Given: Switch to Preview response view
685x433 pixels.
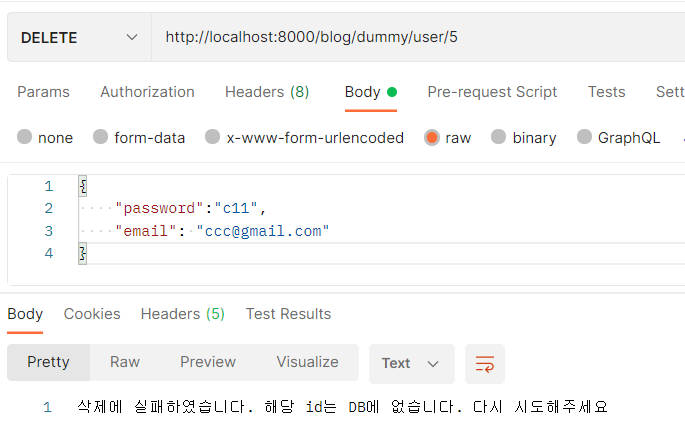Looking at the screenshot, I should 208,362.
